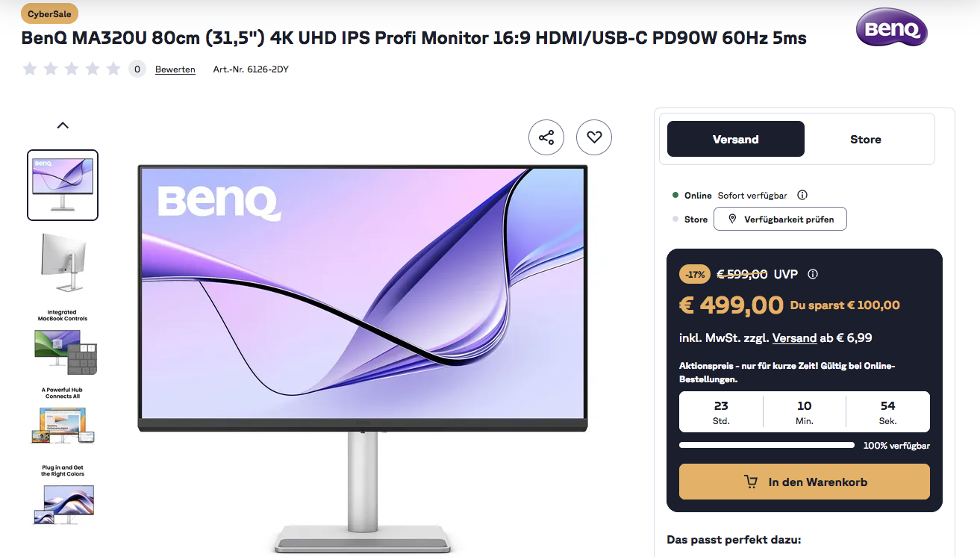Image resolution: width=980 pixels, height=557 pixels.
Task: Click the info icon next to Sofort verfügbar
Action: pyautogui.click(x=802, y=196)
